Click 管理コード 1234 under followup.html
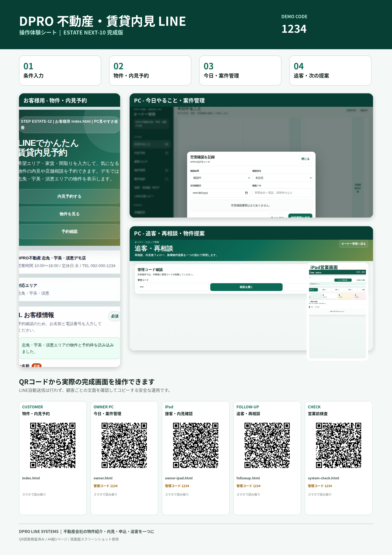Screen dimensions: 392x555 (248, 486)
